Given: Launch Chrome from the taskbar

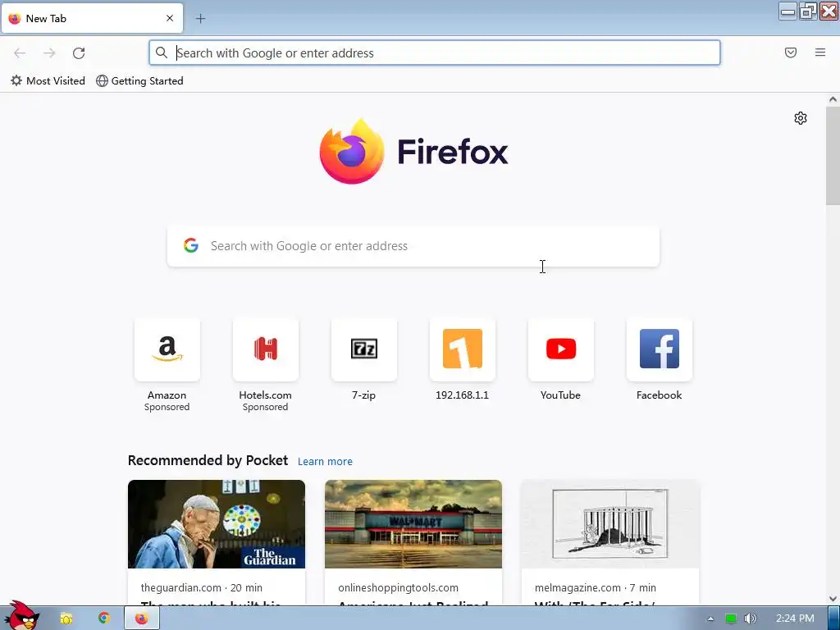Looking at the screenshot, I should (104, 619).
